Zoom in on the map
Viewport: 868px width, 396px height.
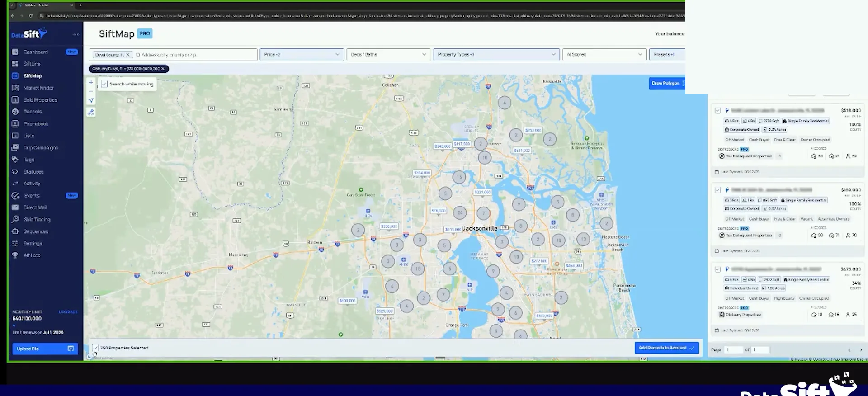tap(91, 82)
